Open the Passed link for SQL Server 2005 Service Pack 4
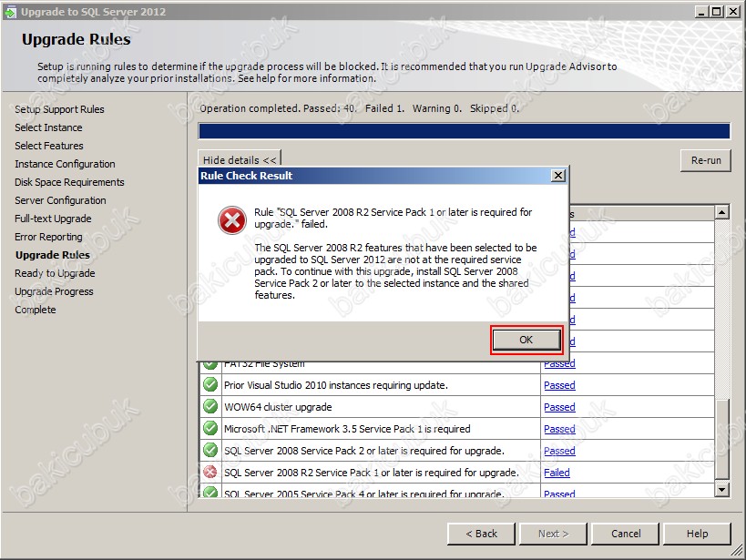The image size is (746, 560). tap(559, 494)
